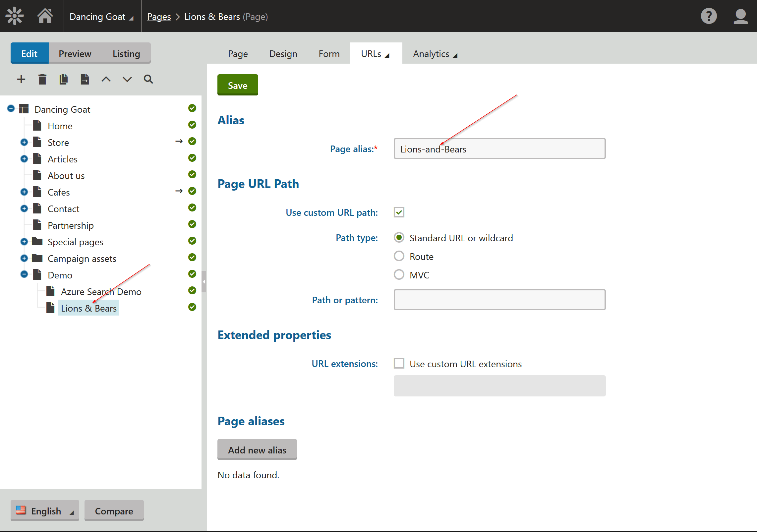Follow the Pages breadcrumb link

click(x=159, y=17)
